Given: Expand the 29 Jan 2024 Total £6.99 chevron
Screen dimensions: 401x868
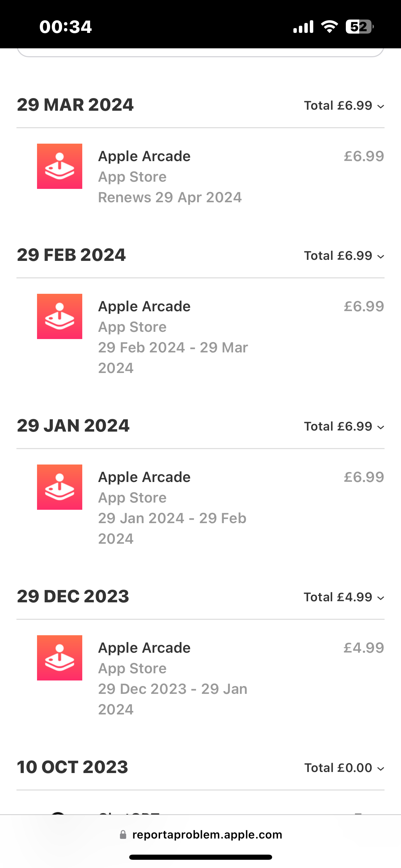Looking at the screenshot, I should click(x=380, y=427).
